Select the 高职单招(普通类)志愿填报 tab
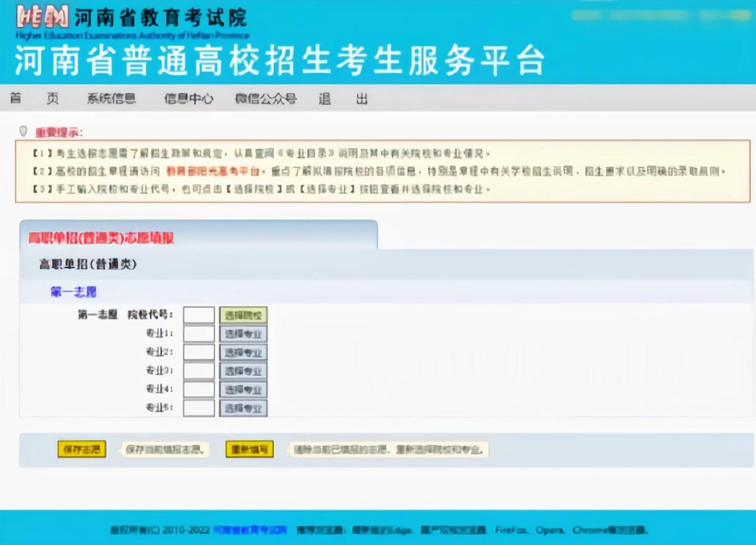 point(101,238)
